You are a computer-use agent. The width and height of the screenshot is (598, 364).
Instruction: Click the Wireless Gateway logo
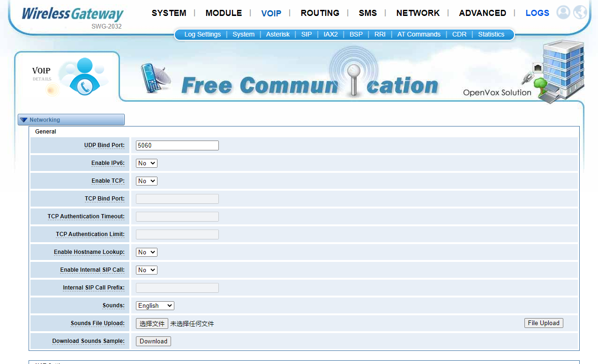pos(72,14)
